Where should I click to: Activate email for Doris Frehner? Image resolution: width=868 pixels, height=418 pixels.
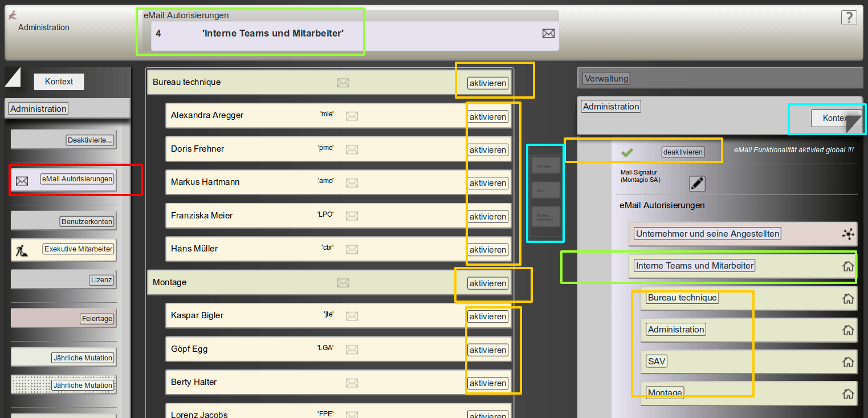point(488,150)
